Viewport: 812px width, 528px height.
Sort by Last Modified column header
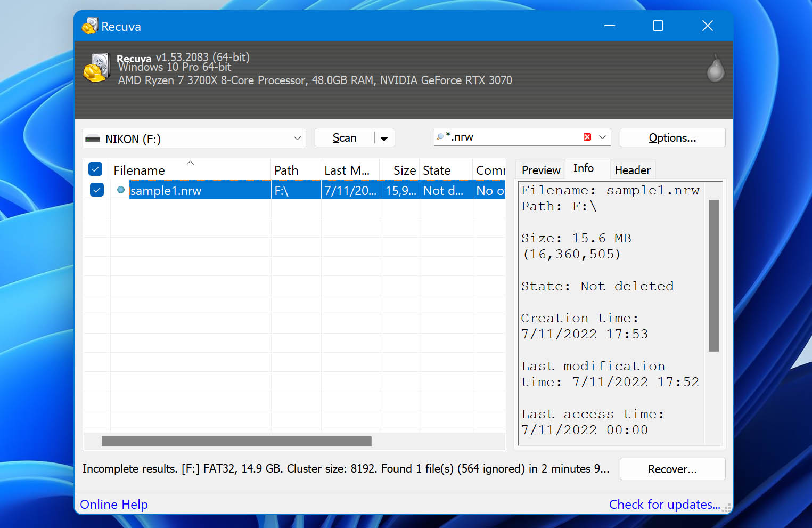click(350, 170)
